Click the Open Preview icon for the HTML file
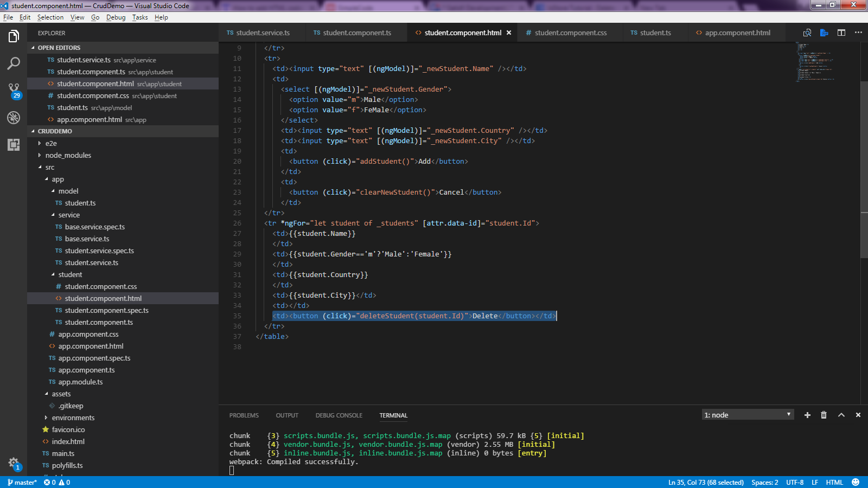Image resolution: width=868 pixels, height=488 pixels. (x=807, y=33)
